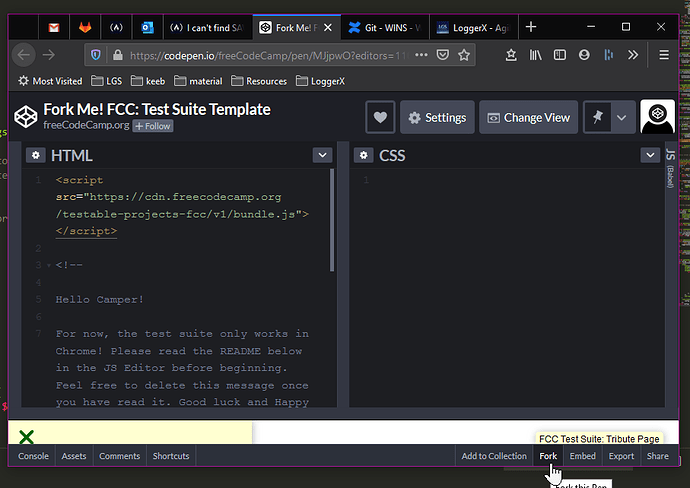Expand more toolbar tools chevron
Image resolution: width=690 pixels, height=488 pixels.
[633, 55]
